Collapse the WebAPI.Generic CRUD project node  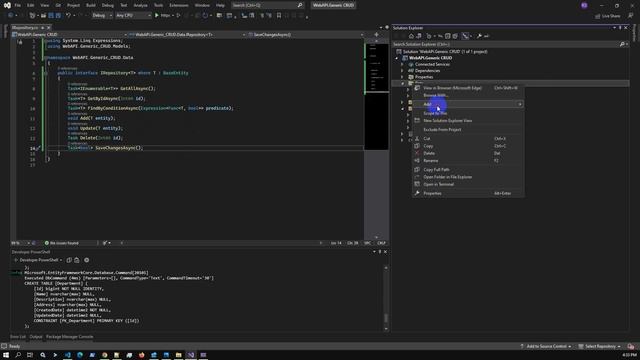tap(397, 58)
